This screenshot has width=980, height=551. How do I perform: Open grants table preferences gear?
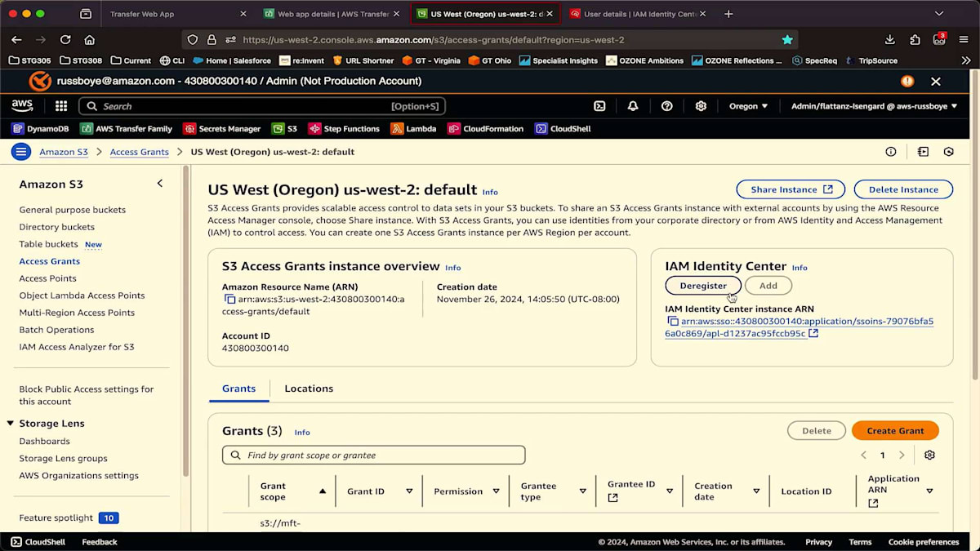click(929, 455)
